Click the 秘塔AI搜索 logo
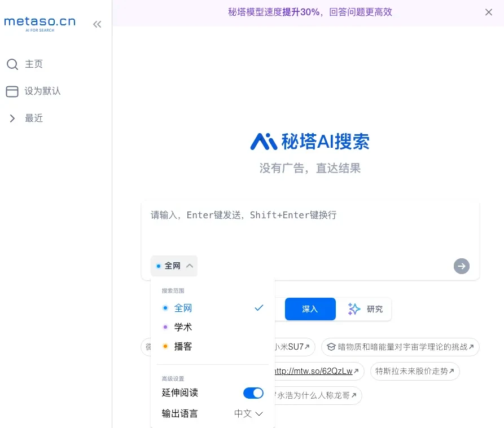This screenshot has height=428, width=504. pyautogui.click(x=310, y=142)
